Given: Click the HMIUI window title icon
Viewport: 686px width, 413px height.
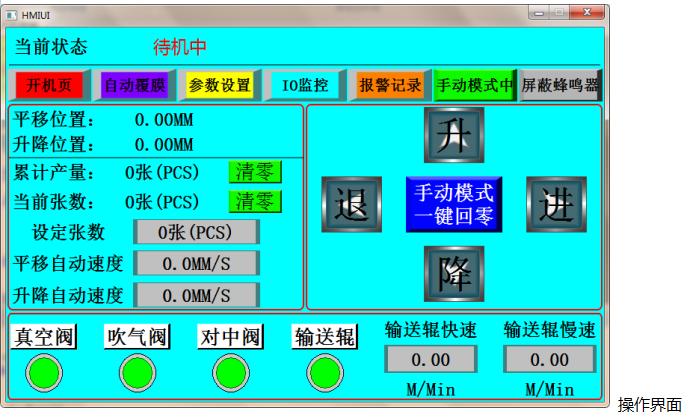Looking at the screenshot, I should 12,16.
